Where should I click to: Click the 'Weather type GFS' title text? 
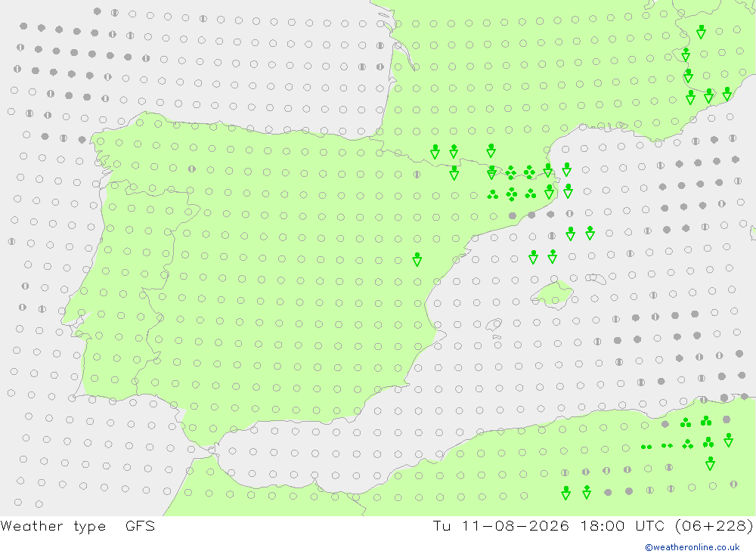pyautogui.click(x=78, y=526)
